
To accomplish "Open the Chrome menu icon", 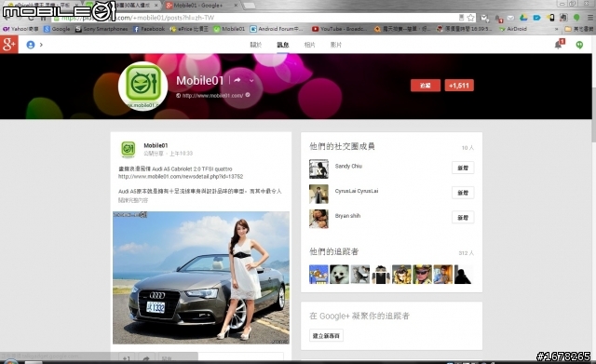I will [589, 18].
